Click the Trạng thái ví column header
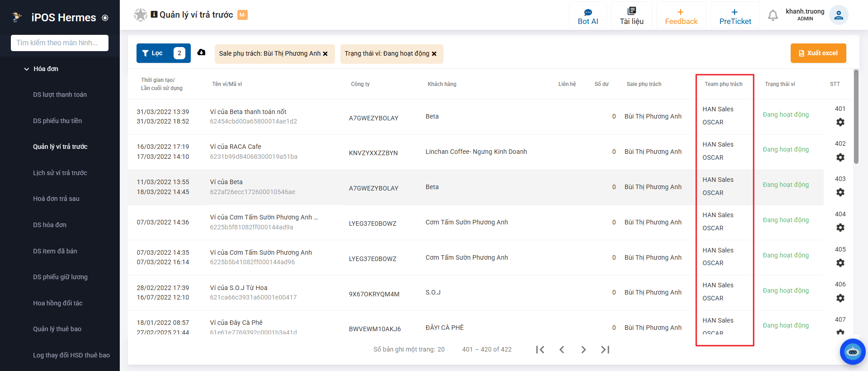The image size is (868, 371). (x=780, y=84)
